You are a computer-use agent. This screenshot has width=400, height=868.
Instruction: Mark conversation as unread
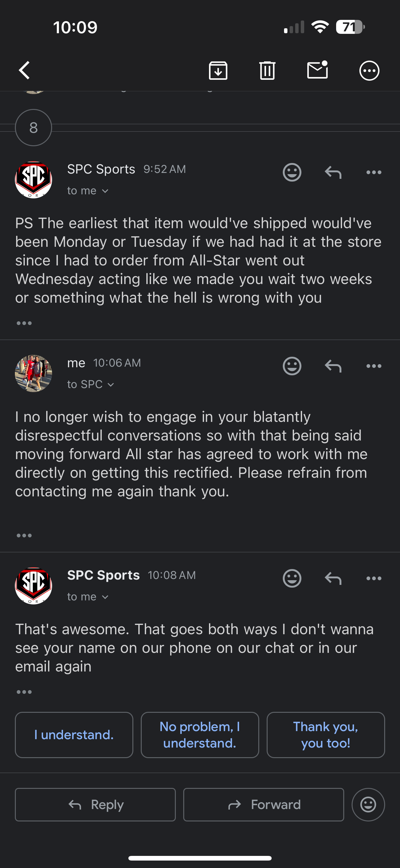tap(318, 70)
